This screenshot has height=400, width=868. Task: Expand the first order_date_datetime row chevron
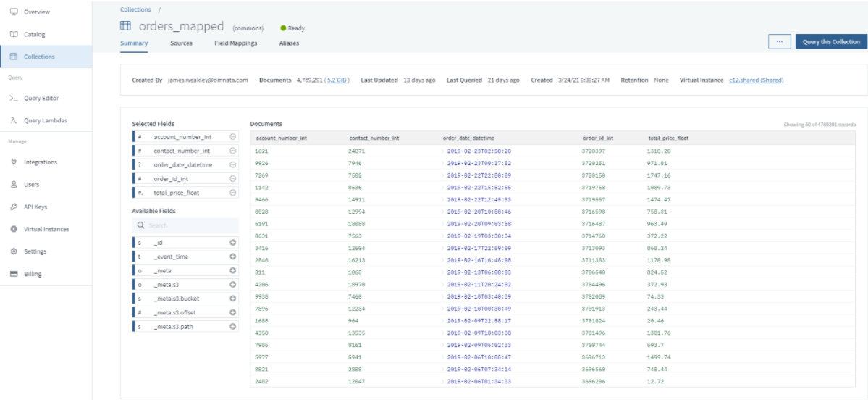(443, 151)
